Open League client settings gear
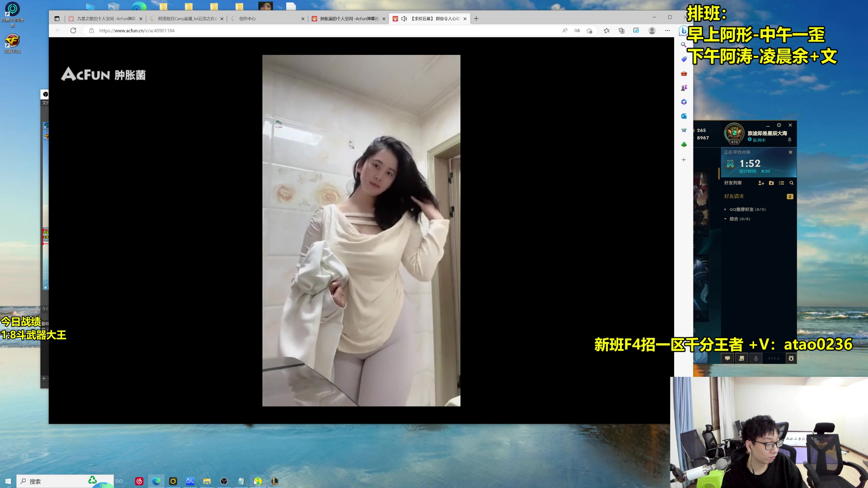This screenshot has width=868, height=488. click(x=779, y=125)
